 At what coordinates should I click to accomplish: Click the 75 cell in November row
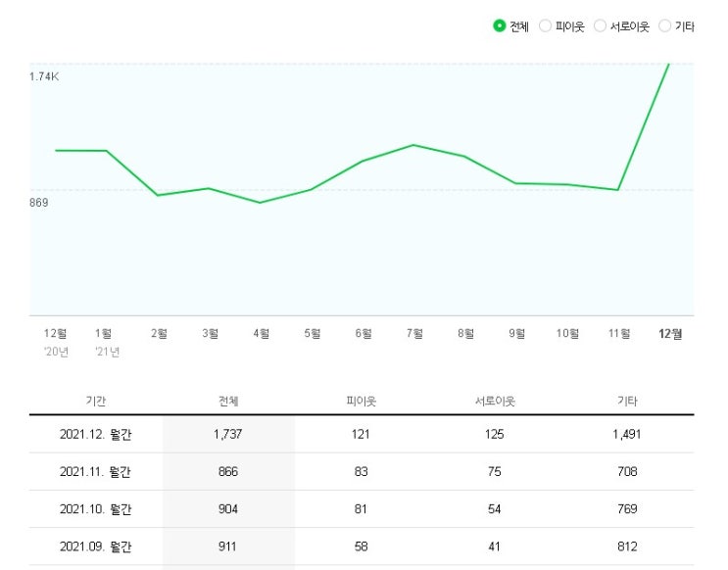coord(495,472)
